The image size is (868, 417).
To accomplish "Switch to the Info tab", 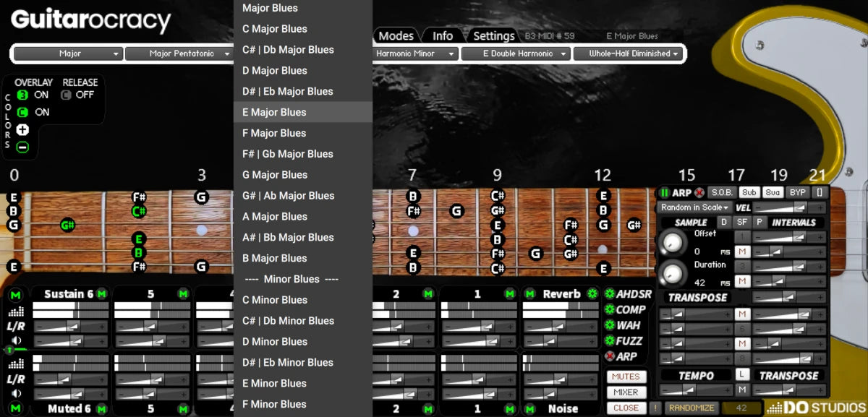I will pyautogui.click(x=443, y=36).
